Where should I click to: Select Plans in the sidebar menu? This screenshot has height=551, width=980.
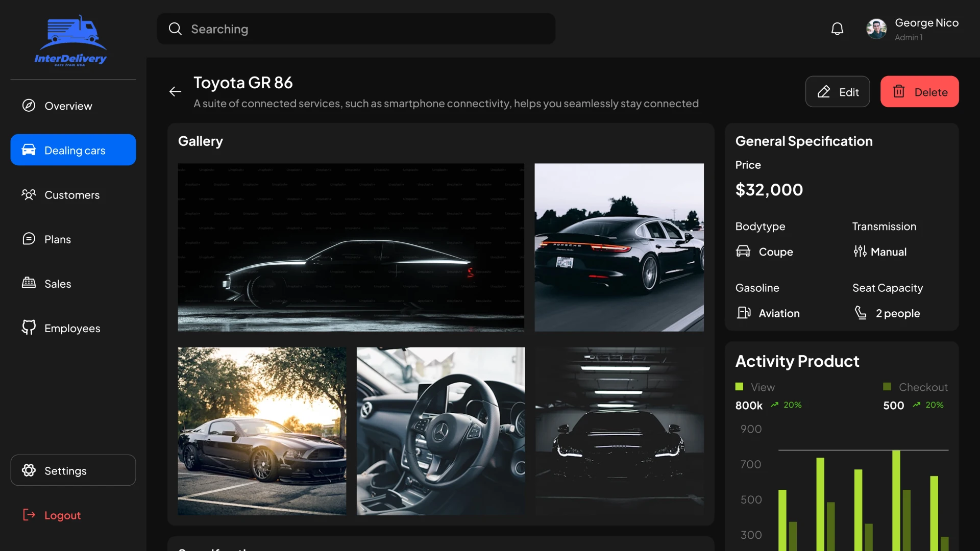click(56, 239)
